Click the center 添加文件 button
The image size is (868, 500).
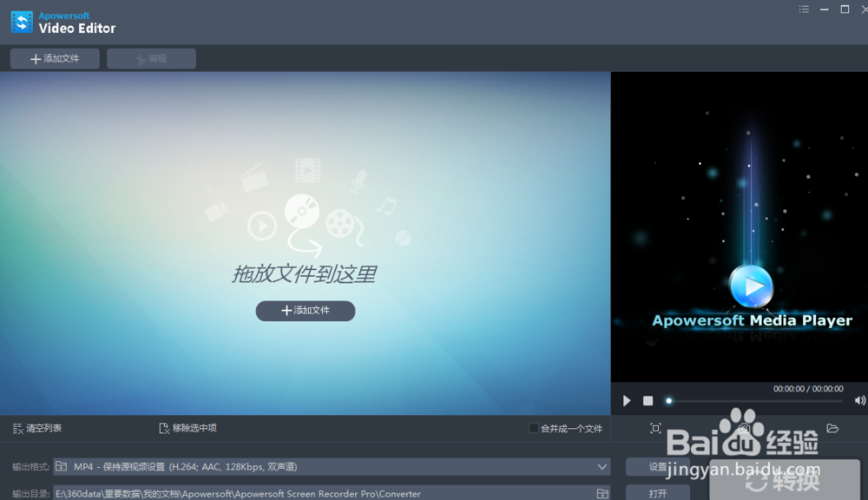click(306, 310)
